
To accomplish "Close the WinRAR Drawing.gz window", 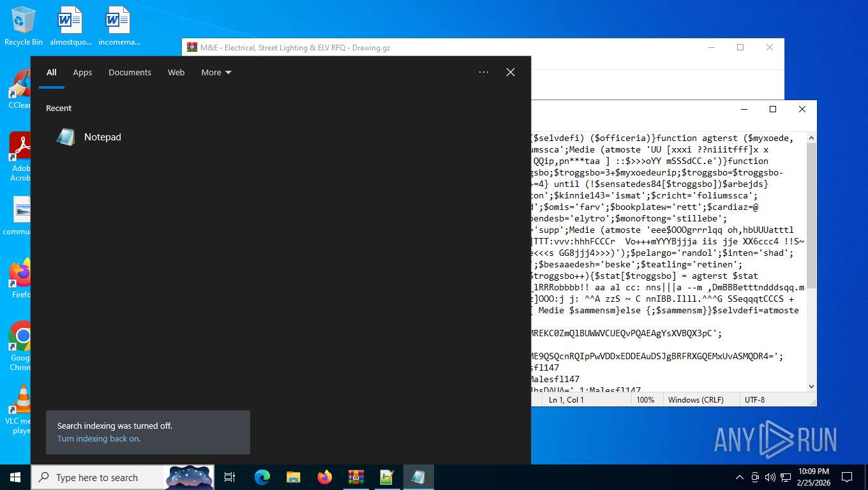I will pyautogui.click(x=770, y=47).
